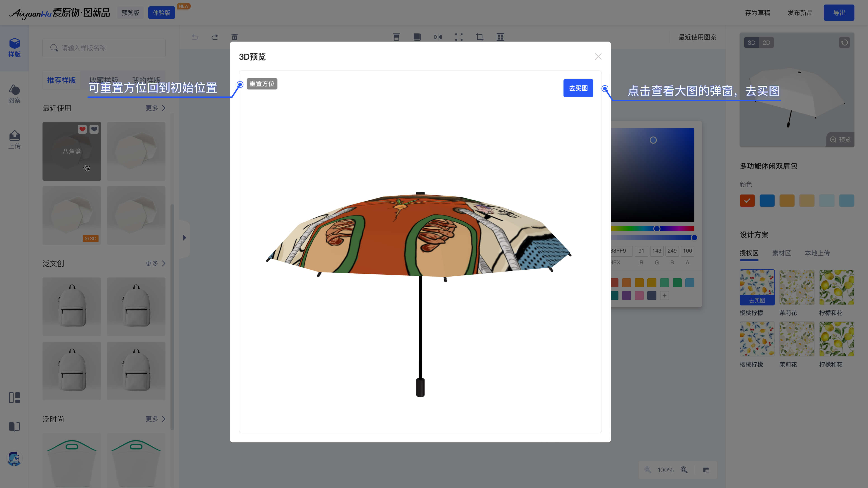Switch preview to 2D mode
Screen dimensions: 868x488
pos(766,43)
